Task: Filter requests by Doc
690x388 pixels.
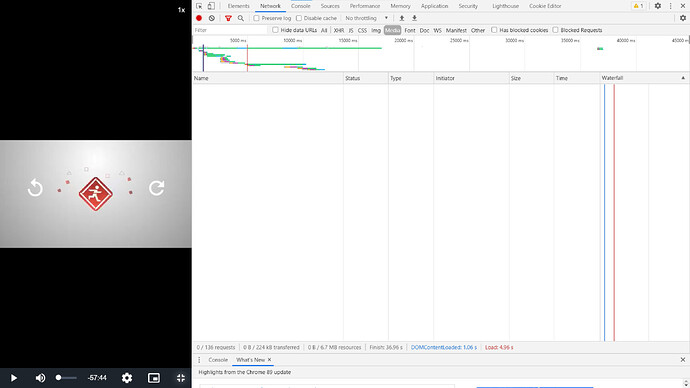Action: click(424, 30)
